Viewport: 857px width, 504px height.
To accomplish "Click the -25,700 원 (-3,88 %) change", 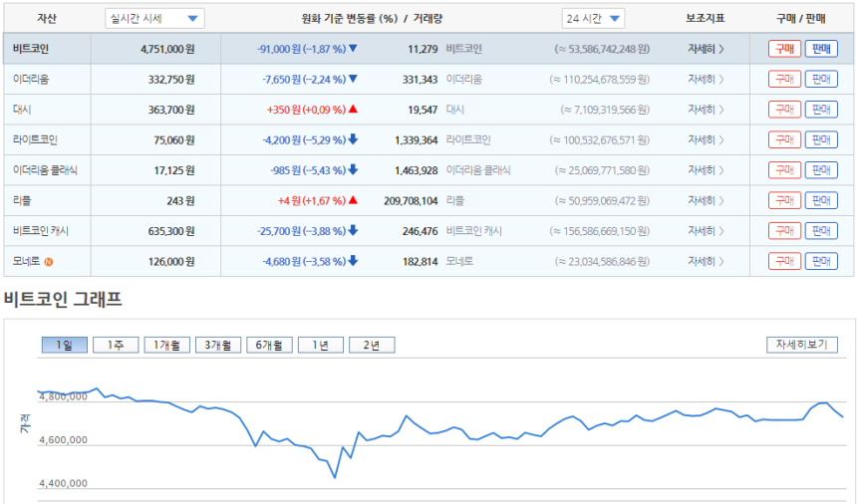I will click(301, 231).
